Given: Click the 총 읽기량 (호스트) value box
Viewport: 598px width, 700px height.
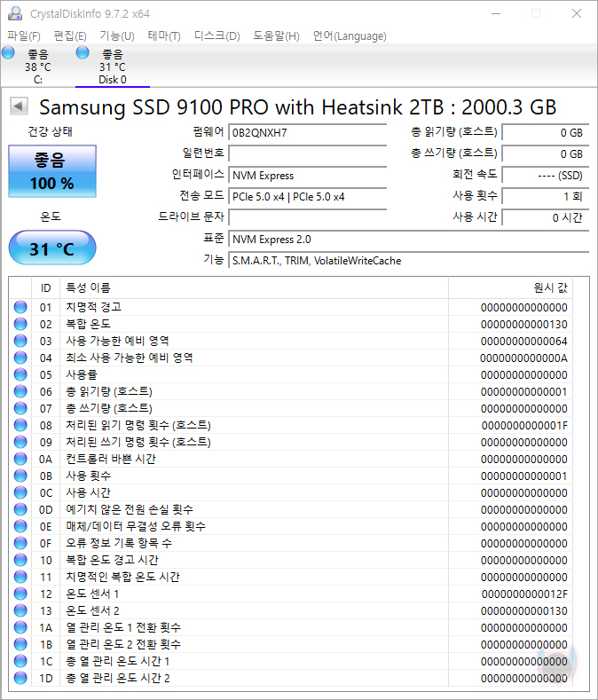Looking at the screenshot, I should point(546,132).
